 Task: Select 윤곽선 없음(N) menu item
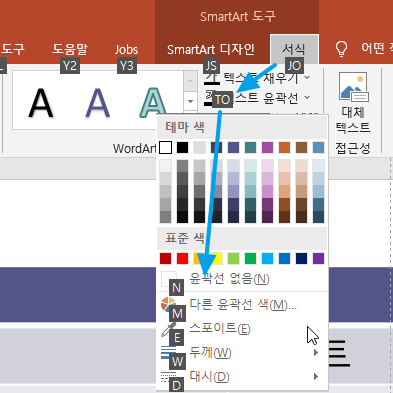pyautogui.click(x=242, y=279)
